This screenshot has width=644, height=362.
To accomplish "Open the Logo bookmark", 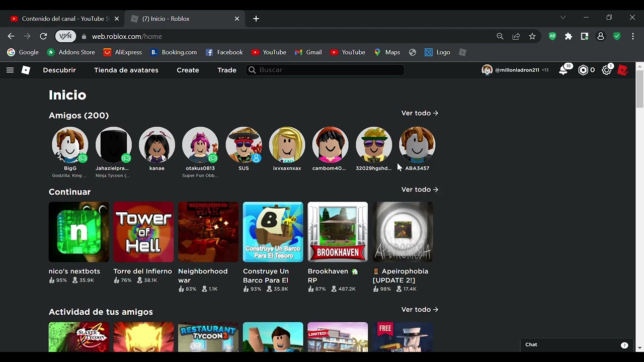I will (437, 52).
